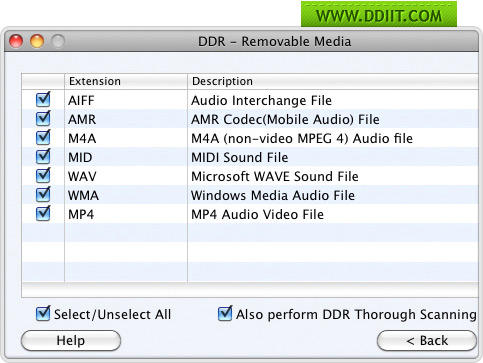
Task: Sort by the Extension column header
Action: click(x=126, y=81)
